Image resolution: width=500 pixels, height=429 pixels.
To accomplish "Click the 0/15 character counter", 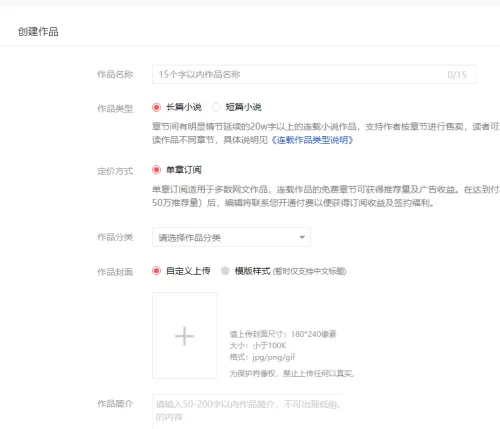I will (457, 75).
